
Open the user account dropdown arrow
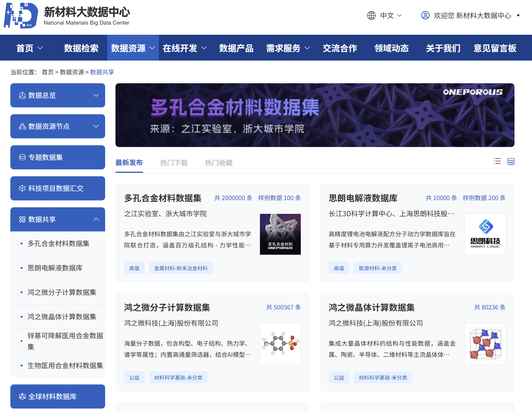(518, 16)
